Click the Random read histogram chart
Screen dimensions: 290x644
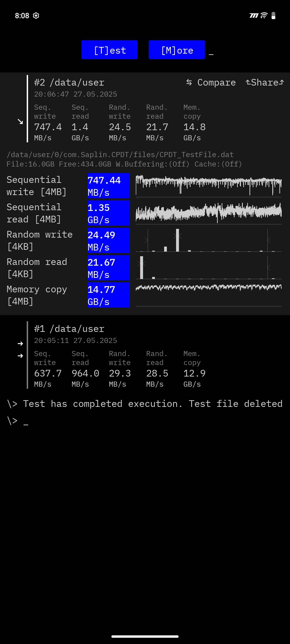209,267
